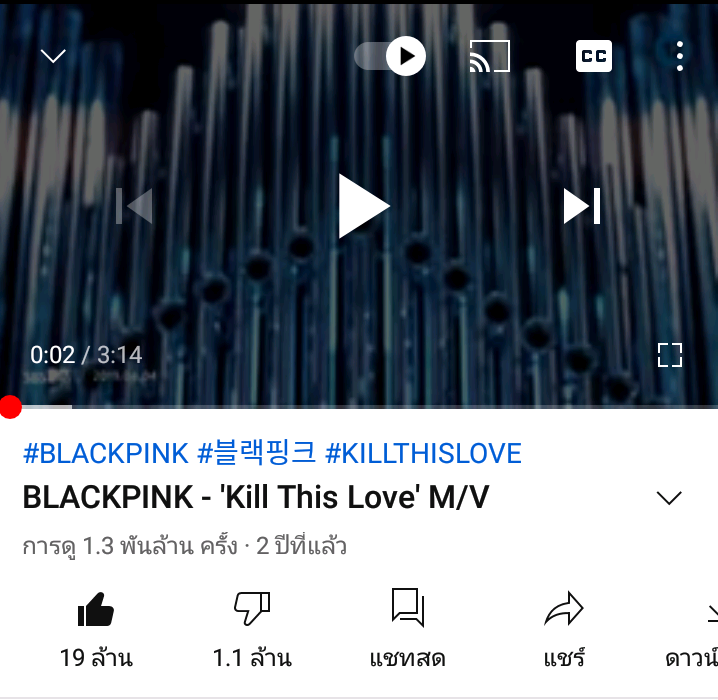This screenshot has width=718, height=700.
Task: Minimize the video player with the down chevron
Action: 53,56
